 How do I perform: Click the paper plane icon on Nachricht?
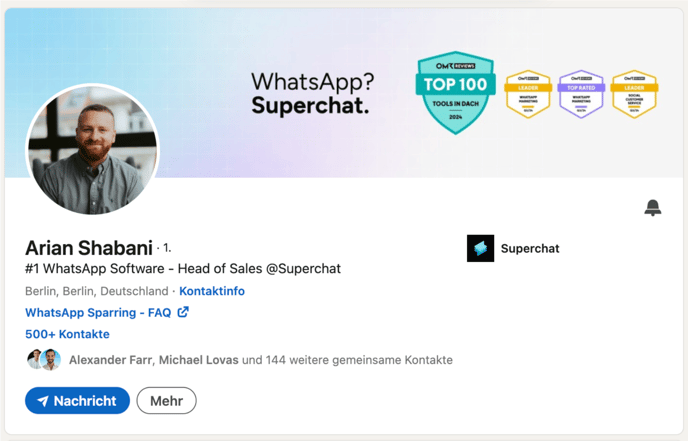pyautogui.click(x=43, y=401)
